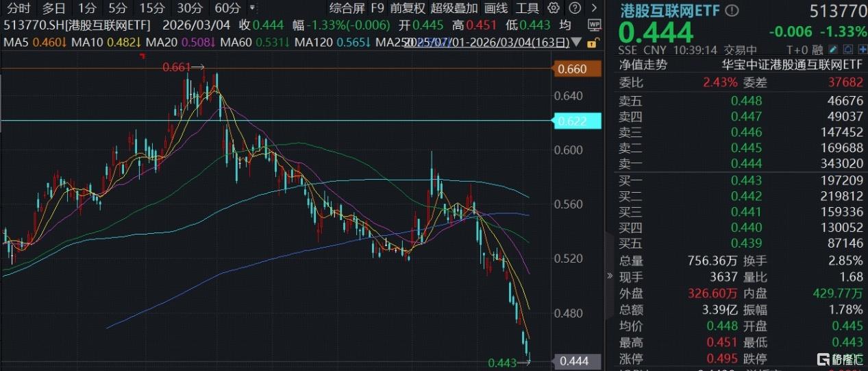Click 买四 price 0.440
Image resolution: width=868 pixels, height=371 pixels.
click(x=746, y=227)
